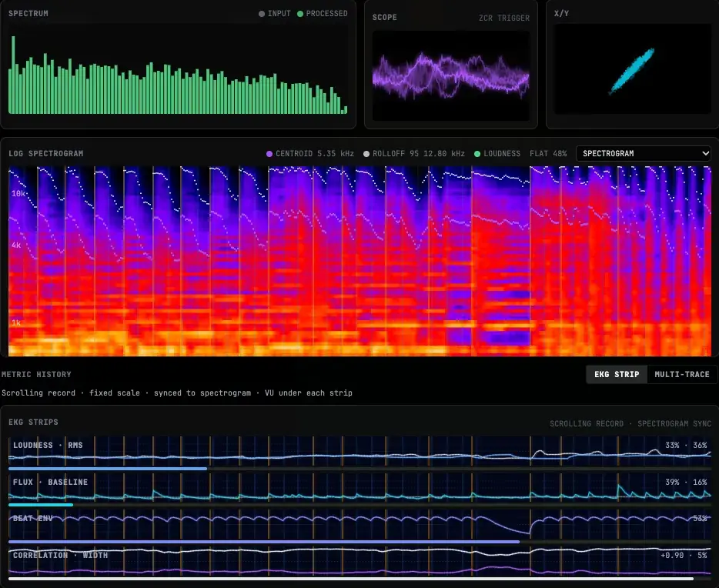719x588 pixels.
Task: Toggle the ROLLOFF 95 overlay legend
Action: click(414, 153)
